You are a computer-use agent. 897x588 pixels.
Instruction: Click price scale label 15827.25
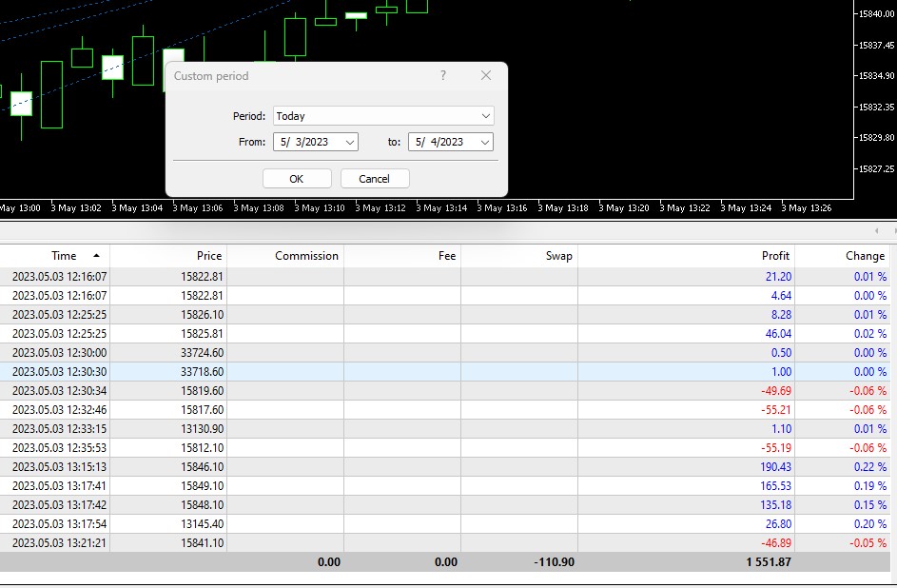876,168
